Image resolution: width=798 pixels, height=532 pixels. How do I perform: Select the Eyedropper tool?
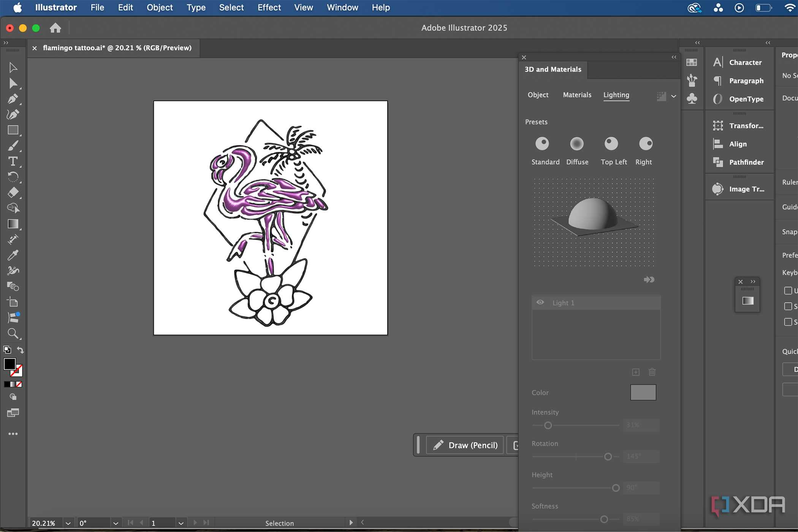[13, 255]
